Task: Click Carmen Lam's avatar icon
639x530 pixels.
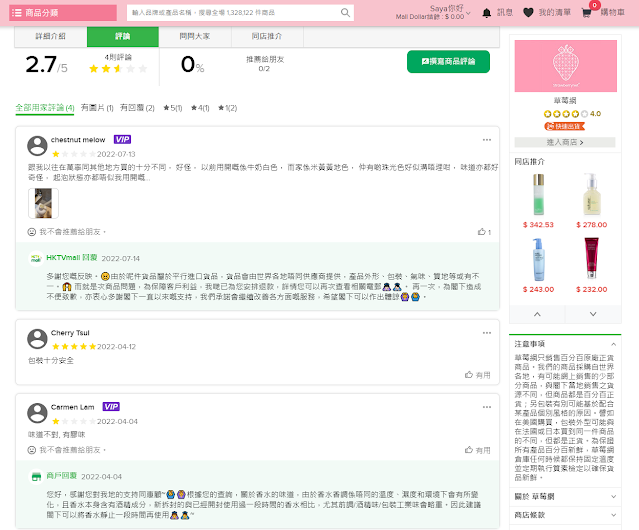Action: (37, 413)
